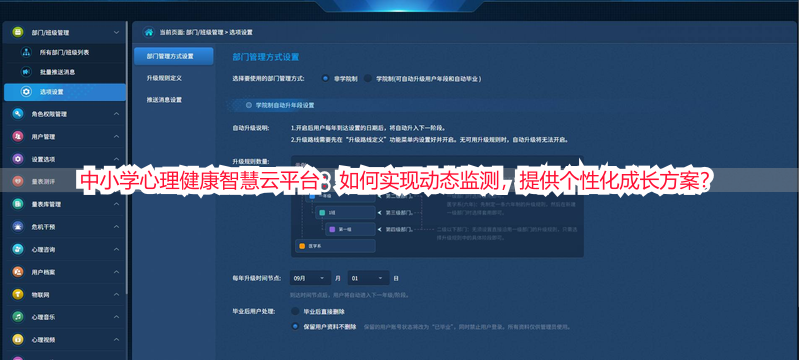Screen dimensions: 799x360
Task: Expand the 角色权限管理 chevron
Action: pyautogui.click(x=116, y=114)
